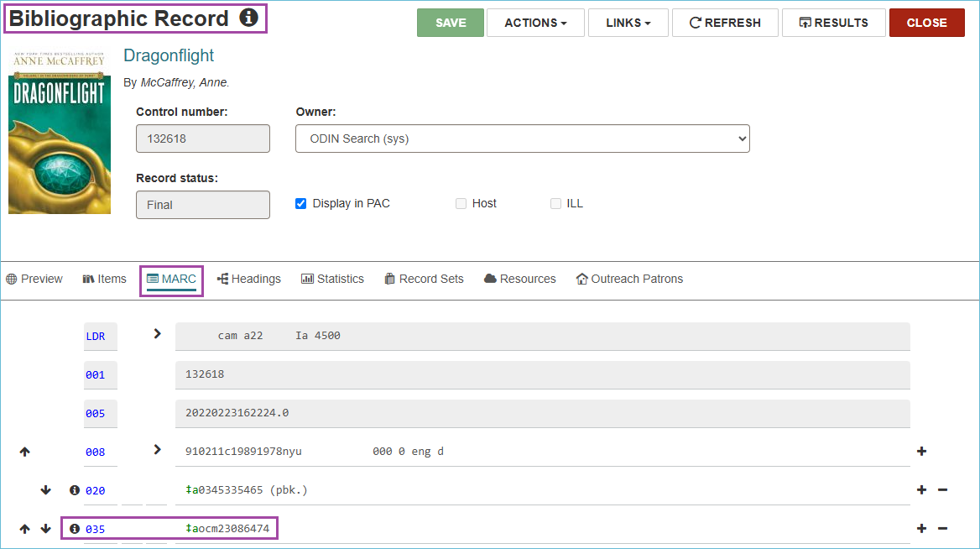Viewport: 980px width, 549px height.
Task: Click the author name McCaffrey, Anne.
Action: pyautogui.click(x=185, y=82)
